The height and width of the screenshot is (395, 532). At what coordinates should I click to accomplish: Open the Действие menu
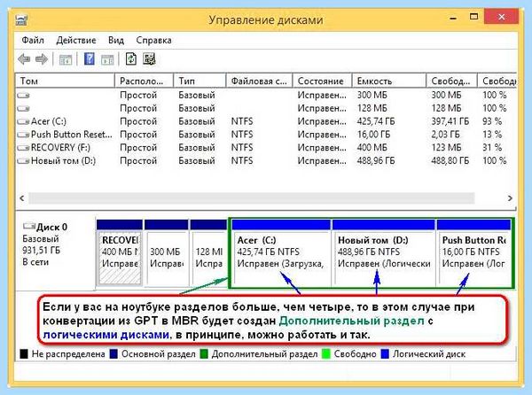coord(76,41)
